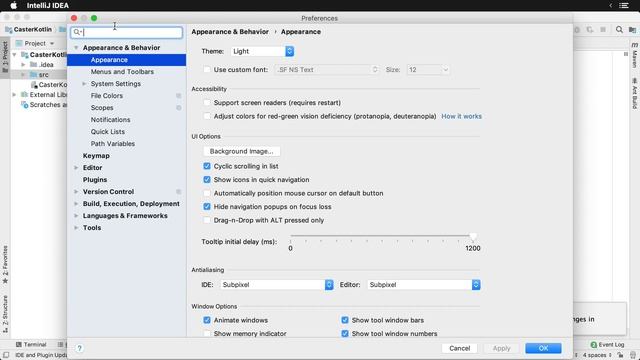The height and width of the screenshot is (360, 640).
Task: Click project-level indicator icon beside Version Control
Action: [178, 191]
